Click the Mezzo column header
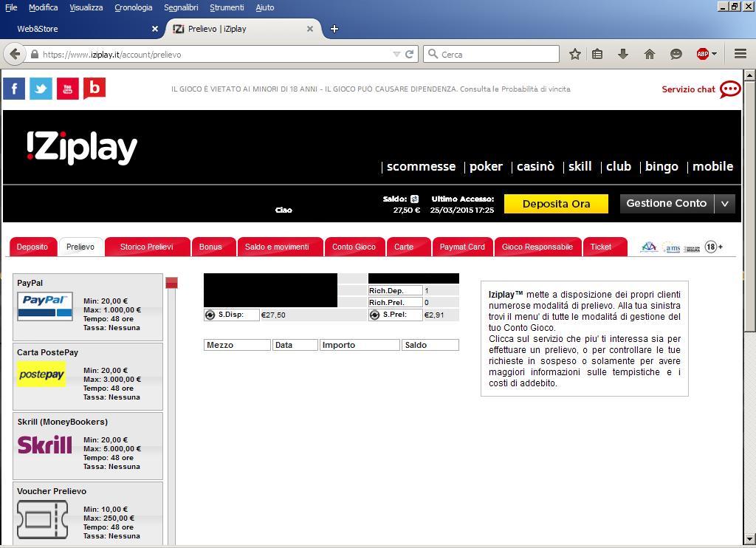756x548 pixels. point(237,345)
